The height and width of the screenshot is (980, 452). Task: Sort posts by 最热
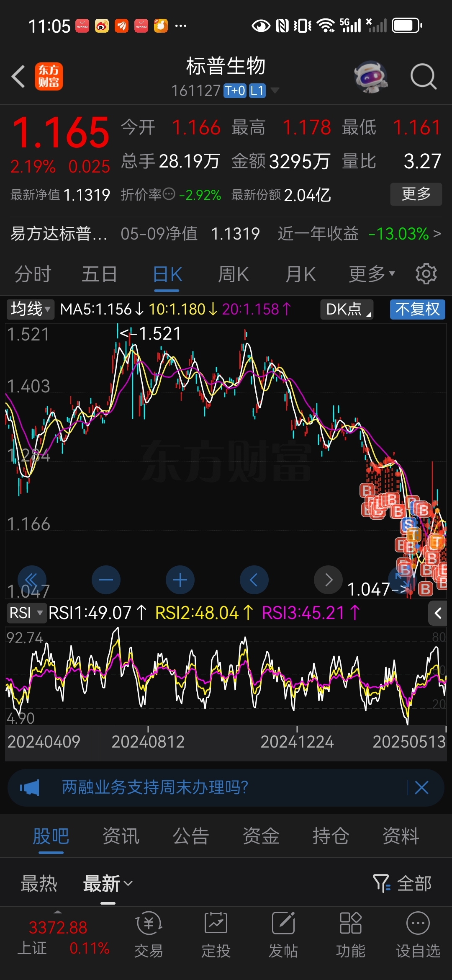click(39, 884)
